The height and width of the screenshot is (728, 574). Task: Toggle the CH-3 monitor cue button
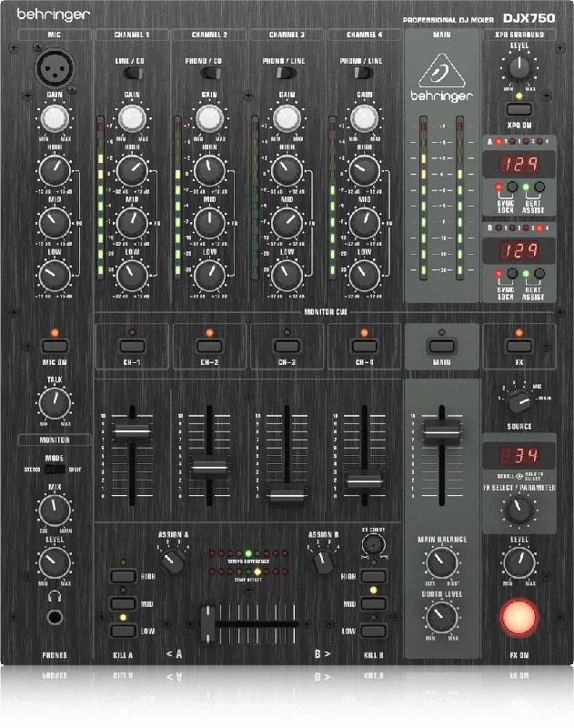(x=287, y=347)
